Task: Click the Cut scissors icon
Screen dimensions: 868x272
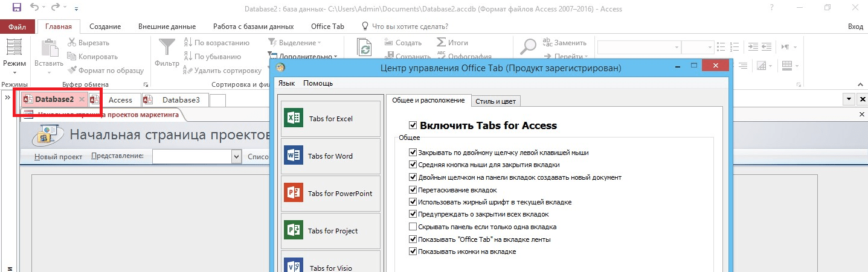Action: click(72, 43)
